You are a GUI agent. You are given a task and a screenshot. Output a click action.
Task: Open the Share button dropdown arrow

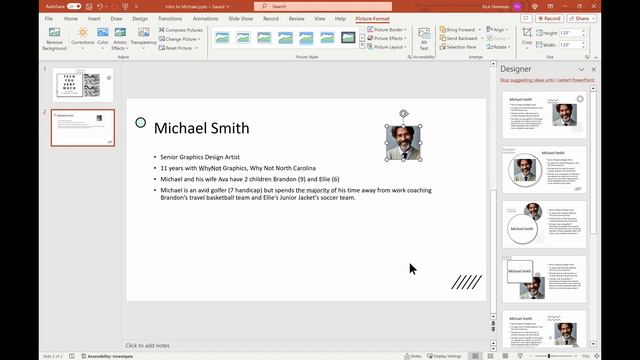[593, 18]
